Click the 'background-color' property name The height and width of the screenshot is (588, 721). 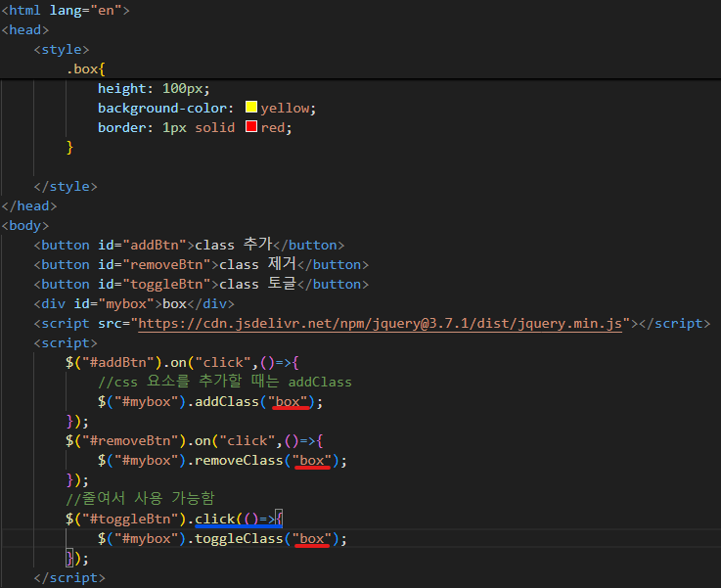click(162, 109)
